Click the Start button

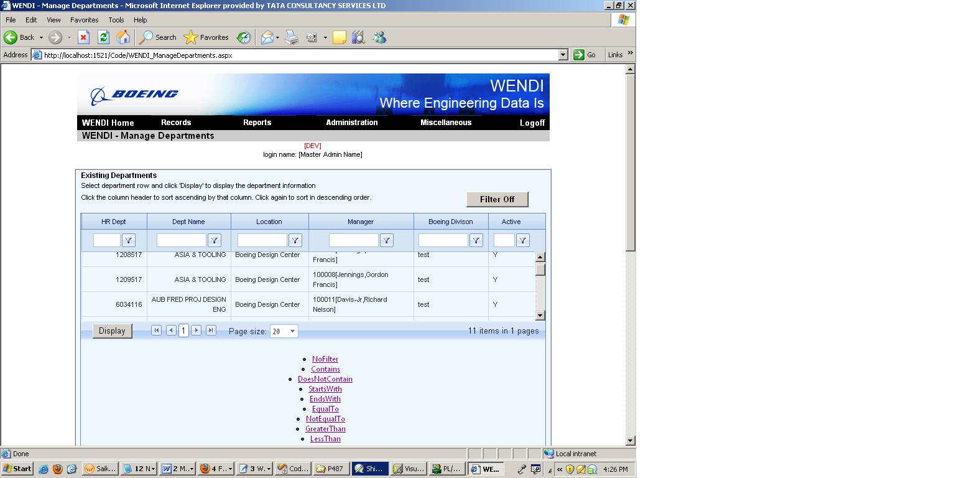point(17,469)
